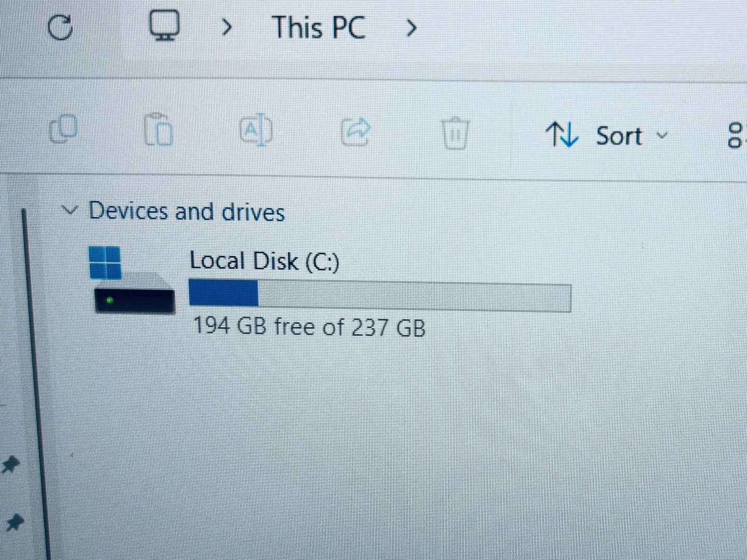
Task: Click the upper pin icon in sidebar
Action: [x=10, y=465]
